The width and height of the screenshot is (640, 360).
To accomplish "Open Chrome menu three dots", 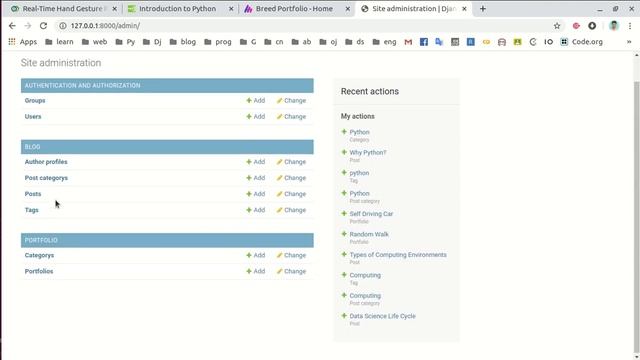I will [630, 26].
